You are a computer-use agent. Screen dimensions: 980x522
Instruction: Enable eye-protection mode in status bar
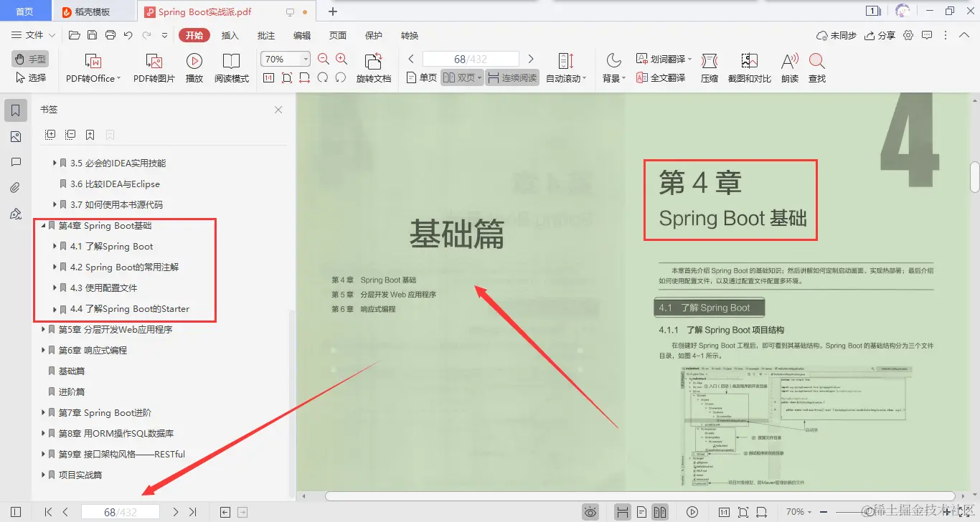(x=590, y=511)
